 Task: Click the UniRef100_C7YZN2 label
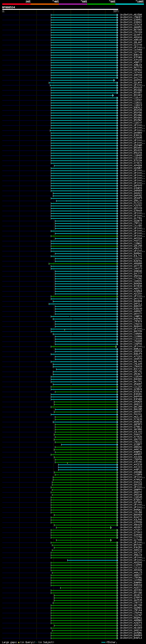[x=131, y=278]
